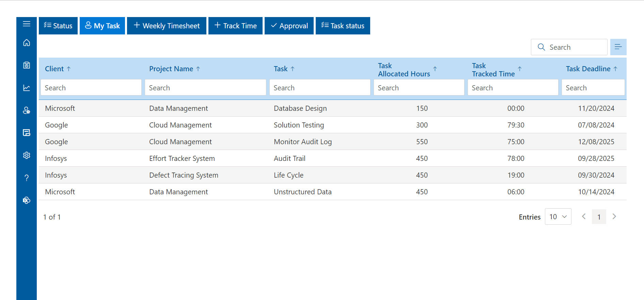This screenshot has width=644, height=300.
Task: Open the user settings icon in the sidebar
Action: click(27, 110)
